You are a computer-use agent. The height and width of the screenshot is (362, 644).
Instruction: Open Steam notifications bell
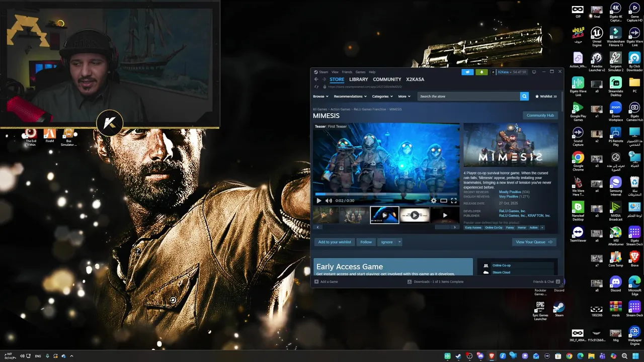[481, 72]
